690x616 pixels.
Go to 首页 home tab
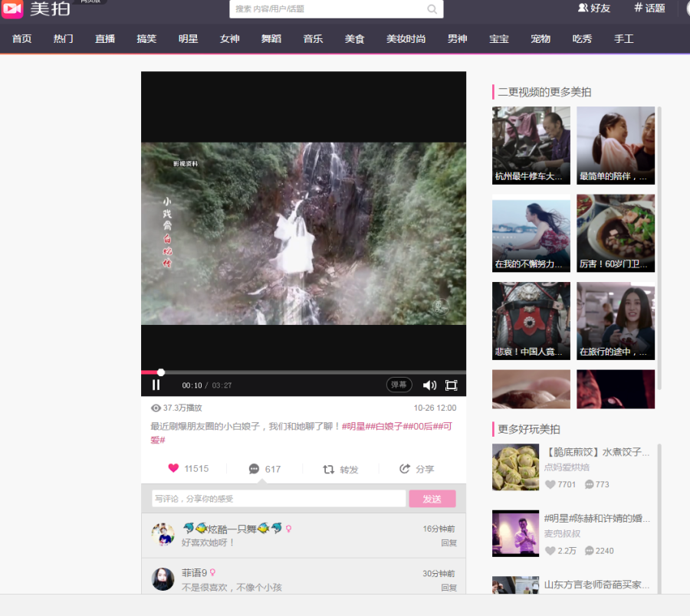pyautogui.click(x=22, y=39)
